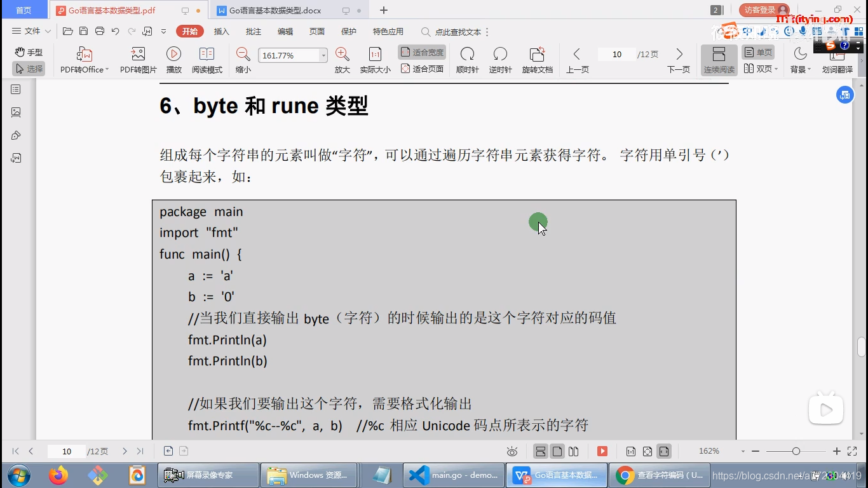Click the save icon in quick toolbar
Image resolution: width=868 pixels, height=488 pixels.
click(x=83, y=31)
